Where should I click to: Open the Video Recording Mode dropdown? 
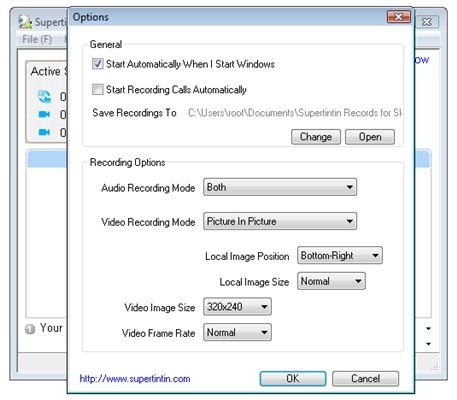[x=280, y=221]
